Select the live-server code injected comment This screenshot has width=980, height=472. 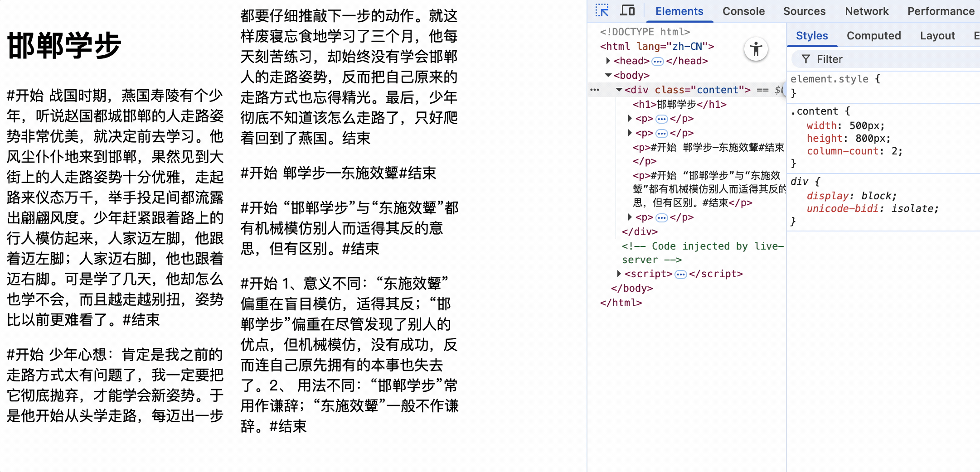click(703, 253)
